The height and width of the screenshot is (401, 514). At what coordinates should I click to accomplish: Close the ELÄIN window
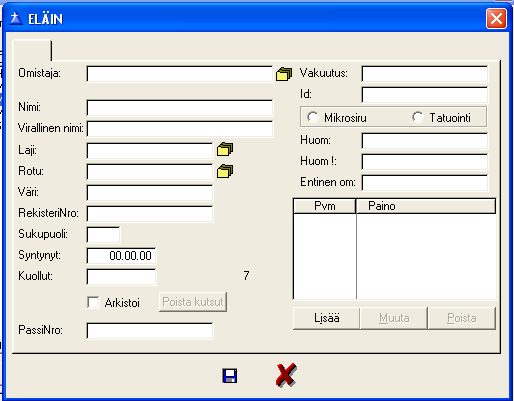(496, 19)
